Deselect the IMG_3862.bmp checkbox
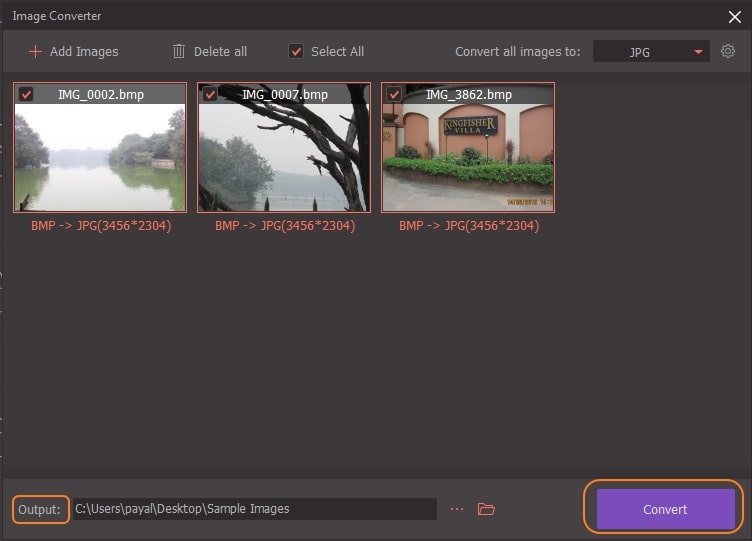 [x=394, y=94]
